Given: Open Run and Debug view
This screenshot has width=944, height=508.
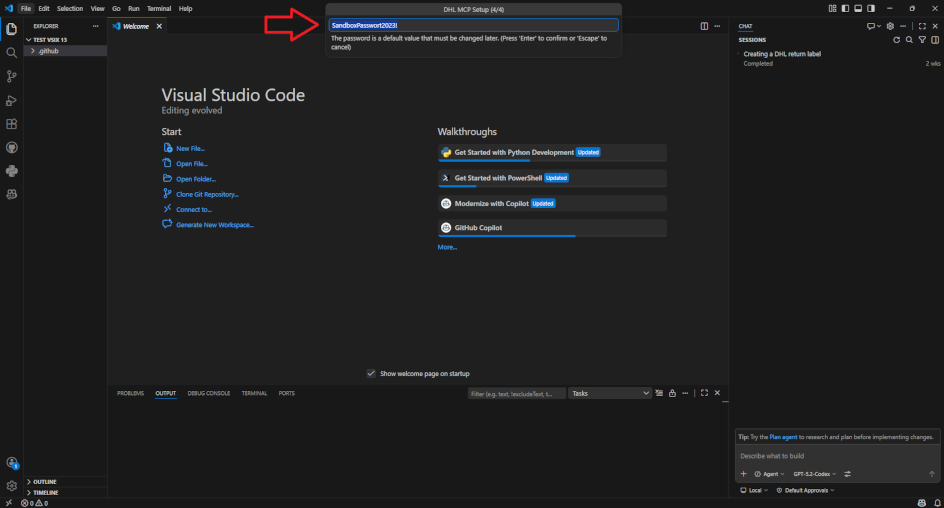Looking at the screenshot, I should pyautogui.click(x=12, y=100).
